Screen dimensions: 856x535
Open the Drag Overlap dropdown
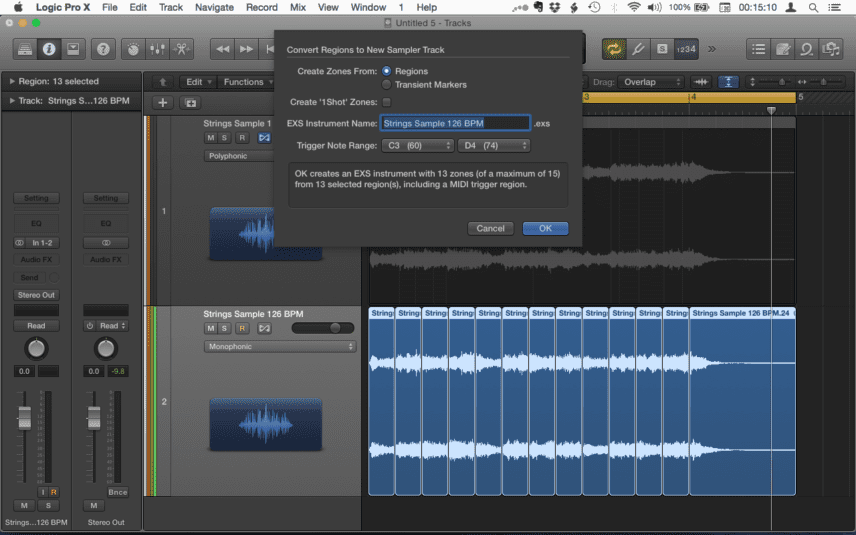652,82
